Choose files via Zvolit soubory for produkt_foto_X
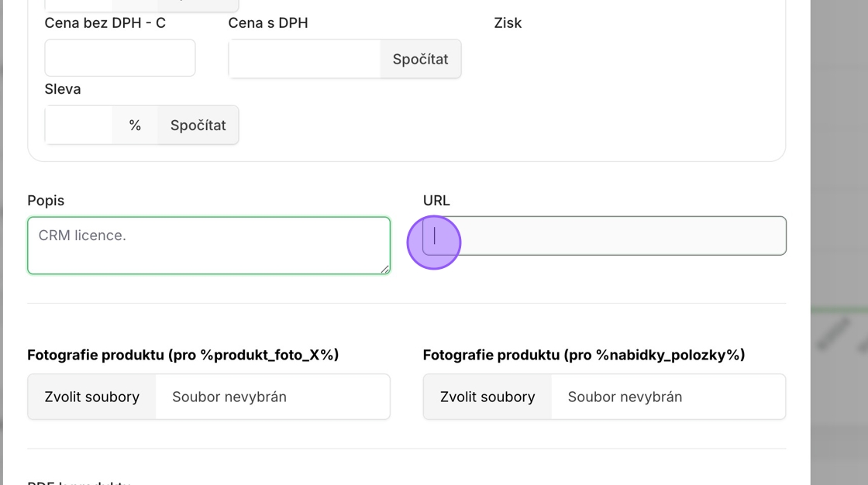 point(92,397)
